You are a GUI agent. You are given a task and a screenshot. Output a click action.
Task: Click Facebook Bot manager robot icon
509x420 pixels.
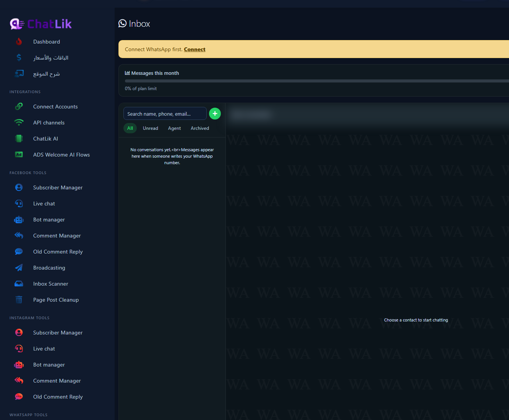coord(19,220)
